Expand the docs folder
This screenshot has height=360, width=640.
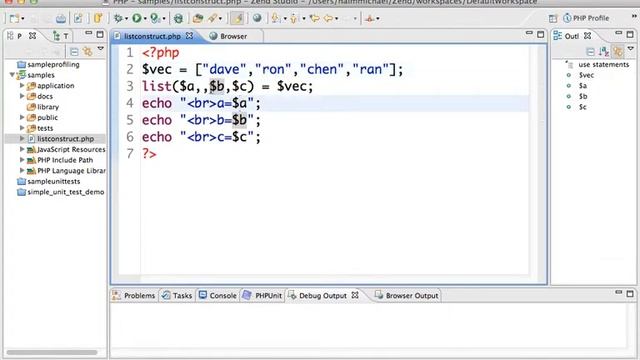click(x=22, y=96)
